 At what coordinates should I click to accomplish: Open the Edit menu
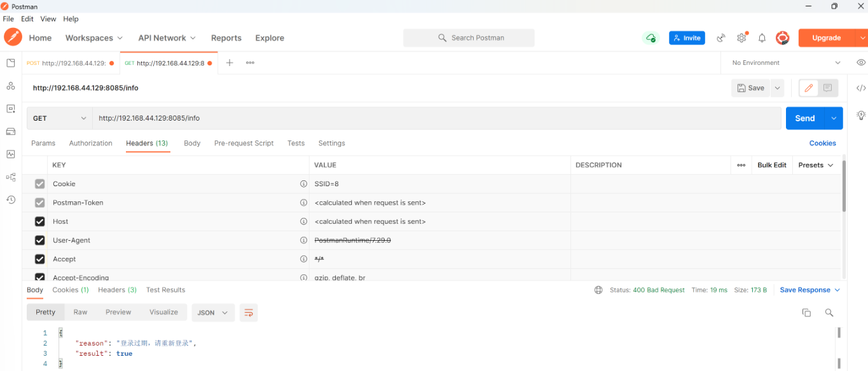click(27, 19)
